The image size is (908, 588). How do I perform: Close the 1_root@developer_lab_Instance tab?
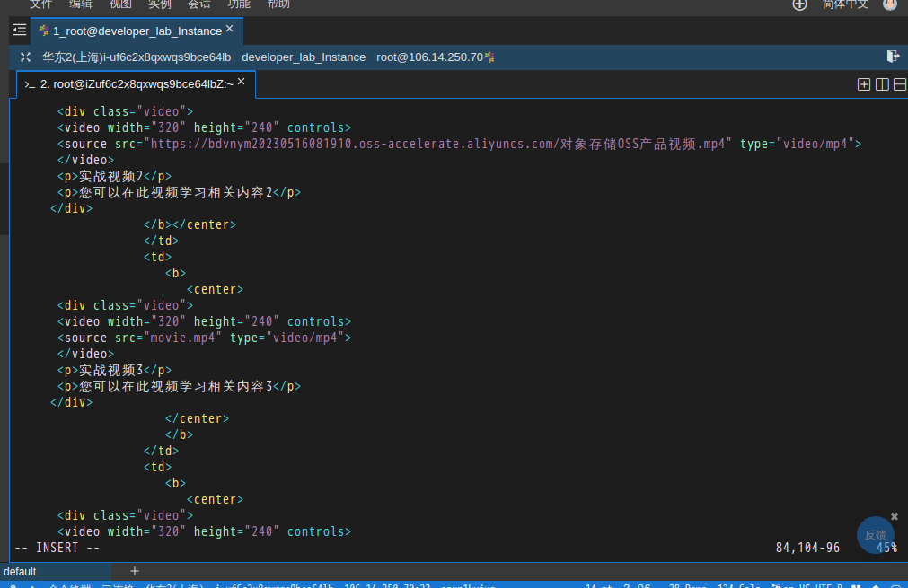pyautogui.click(x=230, y=29)
